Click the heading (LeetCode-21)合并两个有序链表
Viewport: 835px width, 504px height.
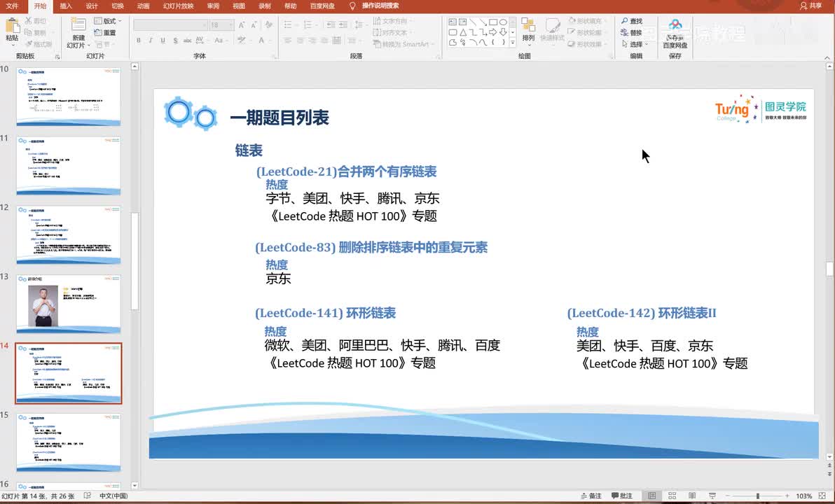click(346, 171)
